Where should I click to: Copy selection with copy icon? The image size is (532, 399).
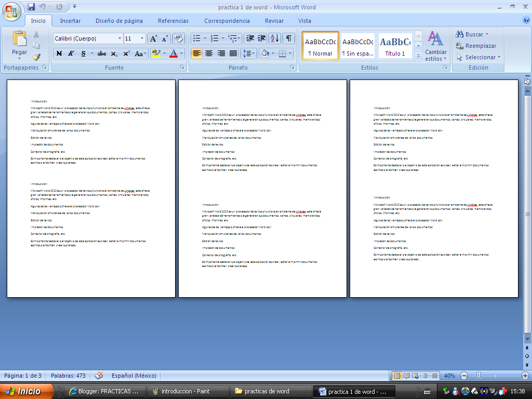coord(36,46)
